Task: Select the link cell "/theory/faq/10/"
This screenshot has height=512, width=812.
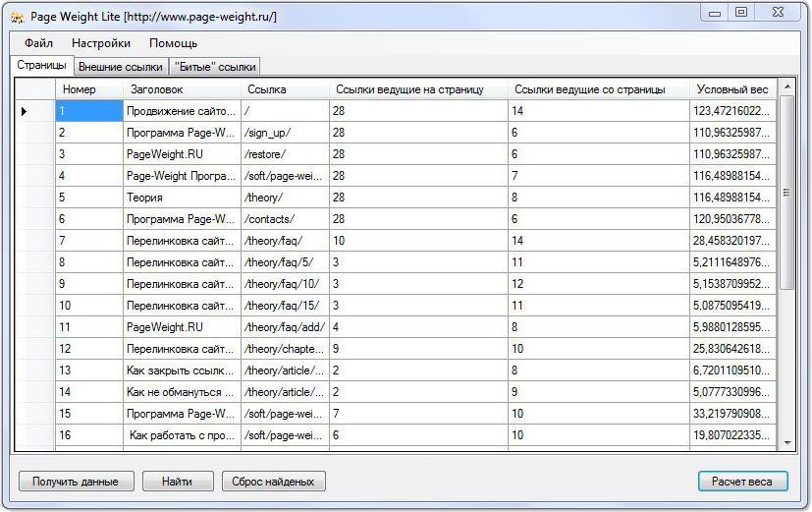Action: coord(285,284)
